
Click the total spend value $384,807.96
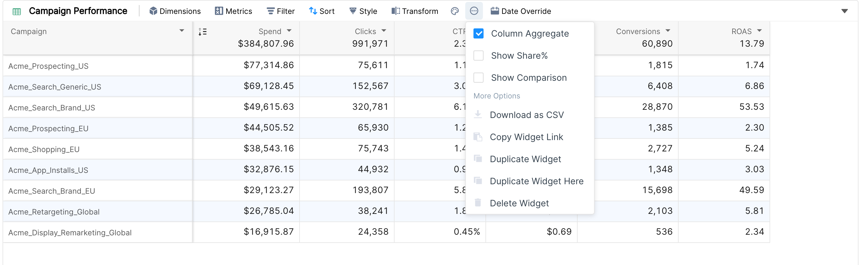(x=266, y=44)
